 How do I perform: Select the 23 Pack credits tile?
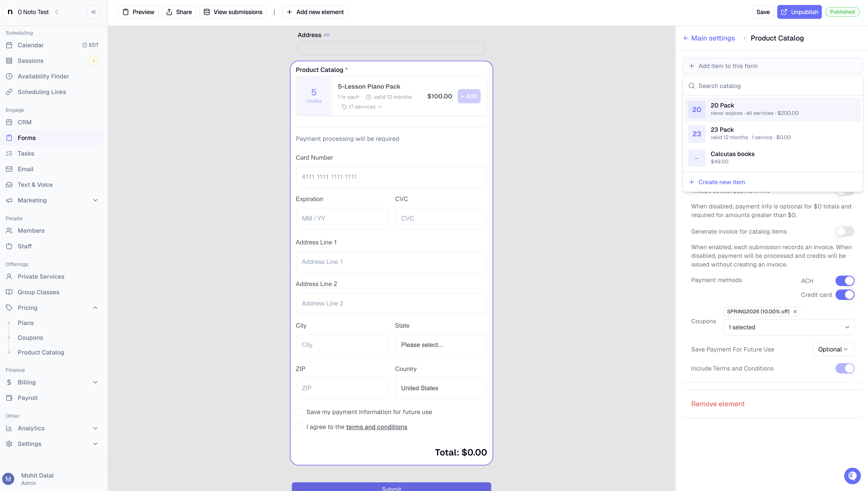[x=697, y=134]
